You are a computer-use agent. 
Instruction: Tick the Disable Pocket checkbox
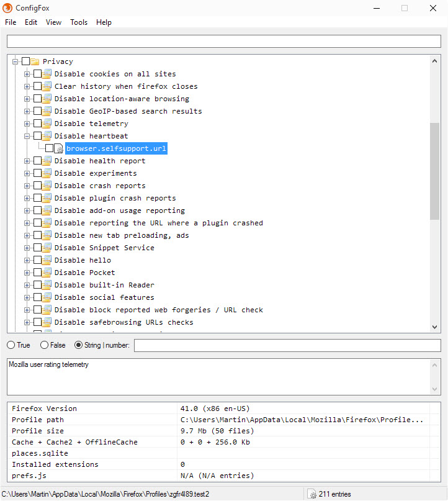38,273
